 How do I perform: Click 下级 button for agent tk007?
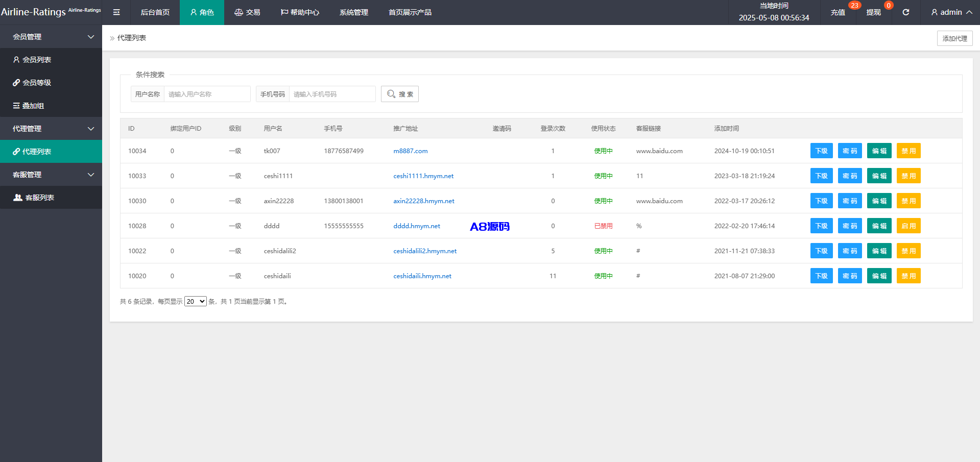(x=822, y=151)
